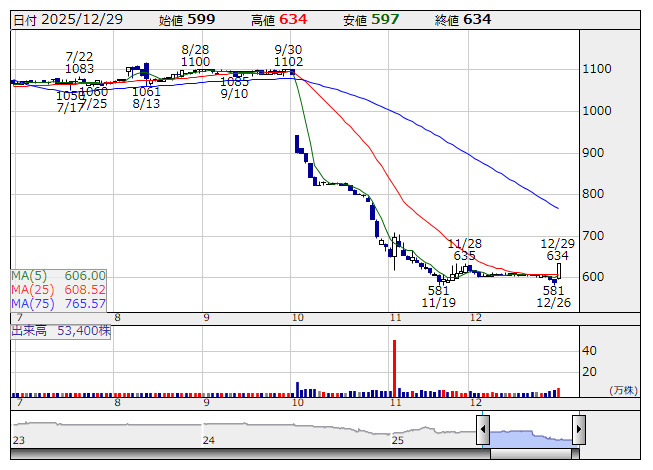Screen dimensions: 653x470
Task: Click the left range handle in the navigator
Action: (x=483, y=431)
